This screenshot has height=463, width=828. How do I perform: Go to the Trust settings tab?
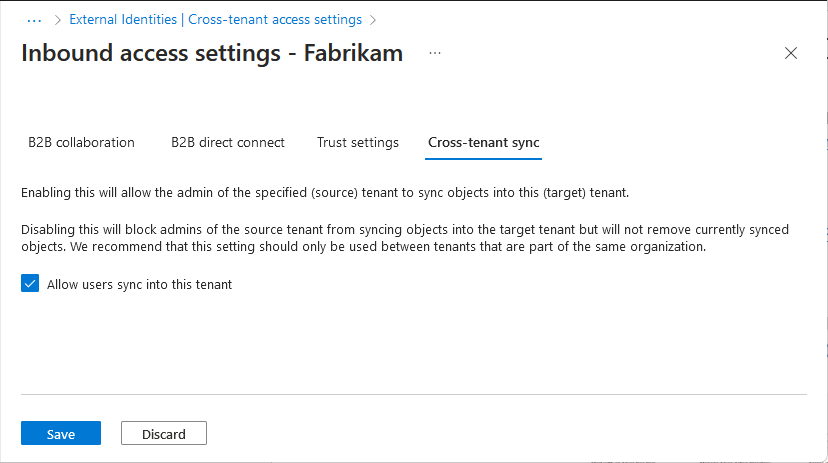click(x=358, y=142)
